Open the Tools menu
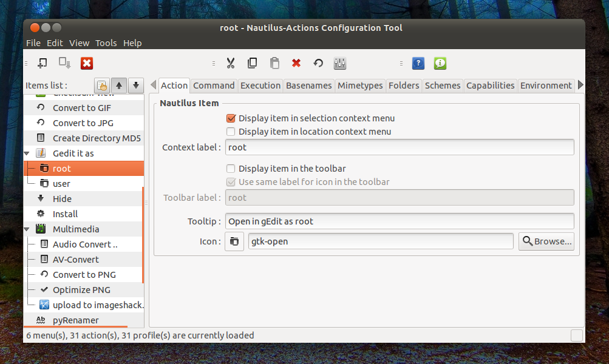Image resolution: width=609 pixels, height=364 pixels. click(106, 42)
